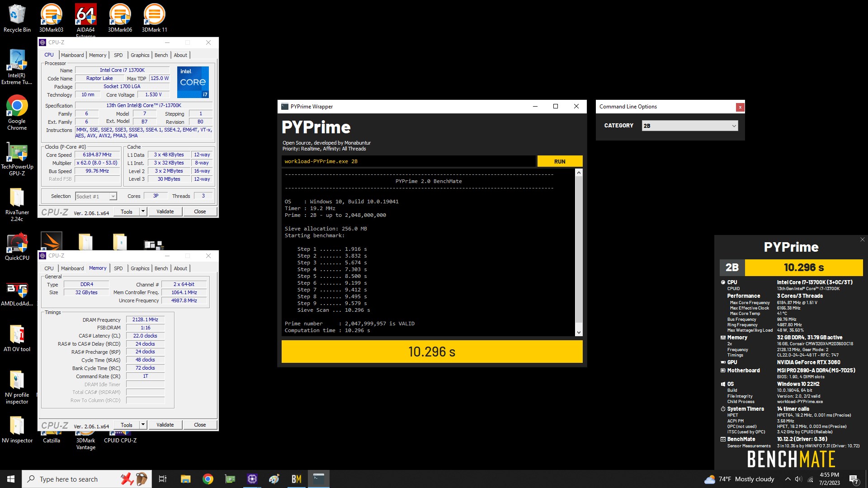
Task: Click the paint palette icon in taskbar
Action: coord(274,479)
